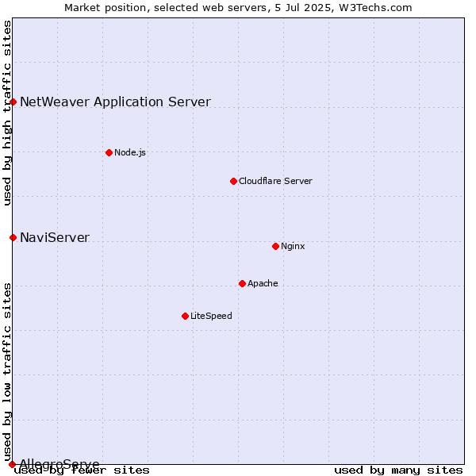Select the 'NetWeaver Application Server' label
476x476 pixels.
(x=115, y=102)
